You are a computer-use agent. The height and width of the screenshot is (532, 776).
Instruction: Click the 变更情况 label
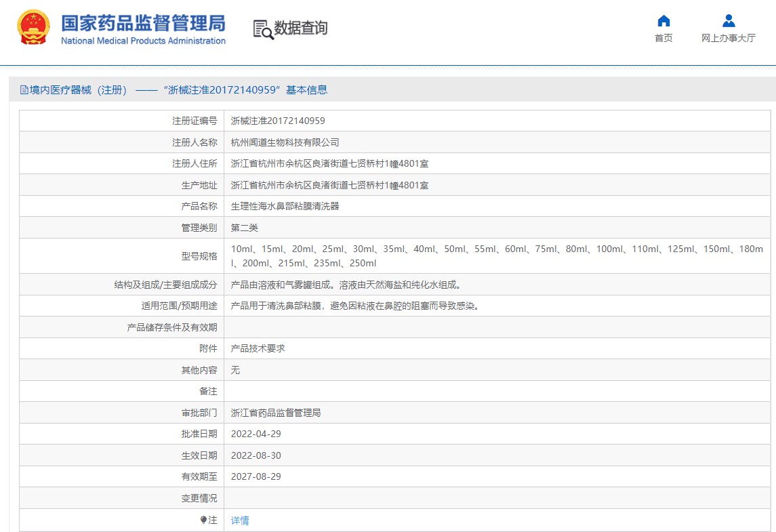199,498
